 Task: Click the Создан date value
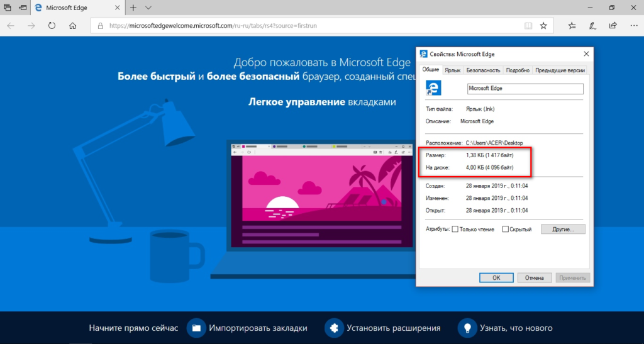[497, 186]
